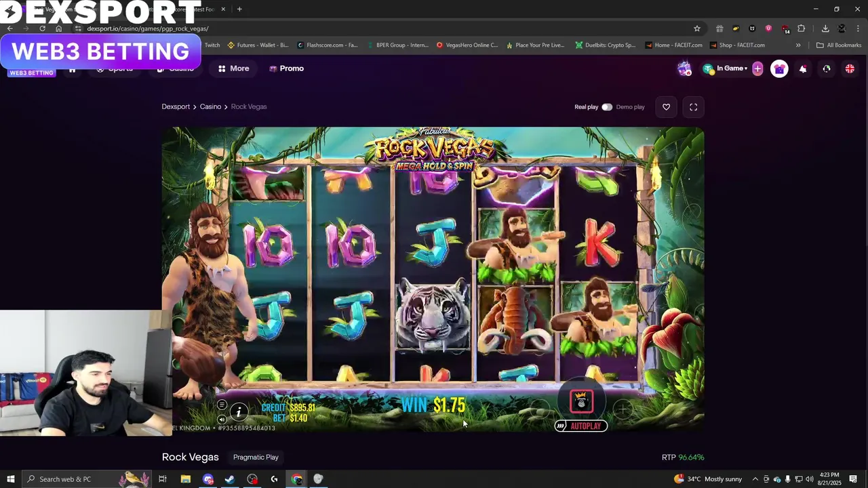Open the All Bookmarks folder
868x488 pixels.
click(x=839, y=45)
